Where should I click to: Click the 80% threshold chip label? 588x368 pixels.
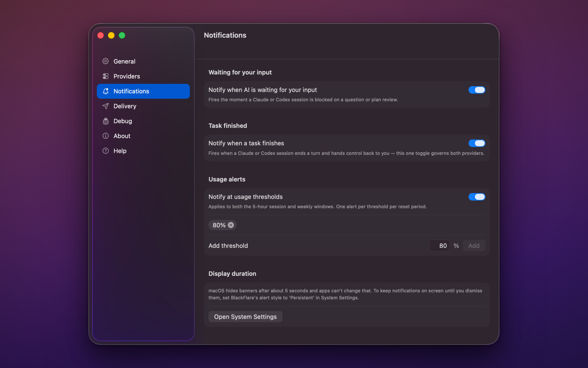point(219,225)
